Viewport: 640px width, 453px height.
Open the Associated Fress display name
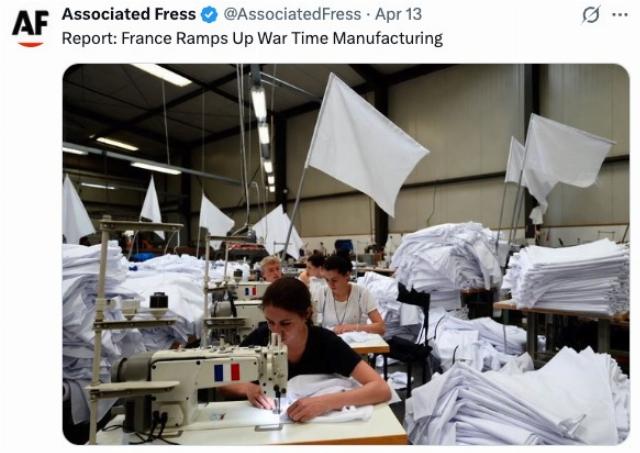tap(129, 14)
